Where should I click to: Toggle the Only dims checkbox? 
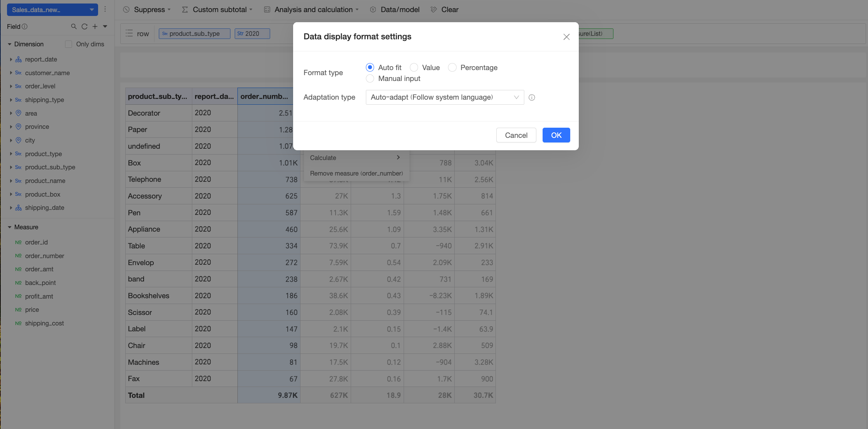pyautogui.click(x=69, y=44)
